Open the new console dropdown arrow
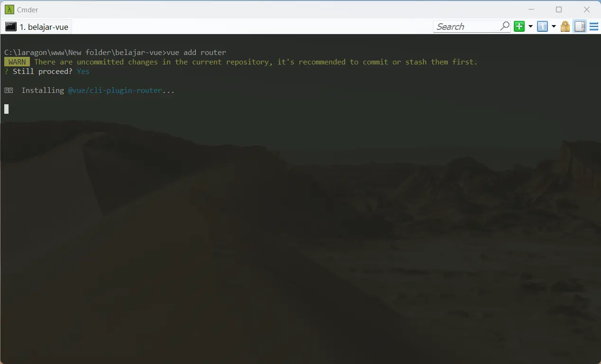 coord(530,27)
